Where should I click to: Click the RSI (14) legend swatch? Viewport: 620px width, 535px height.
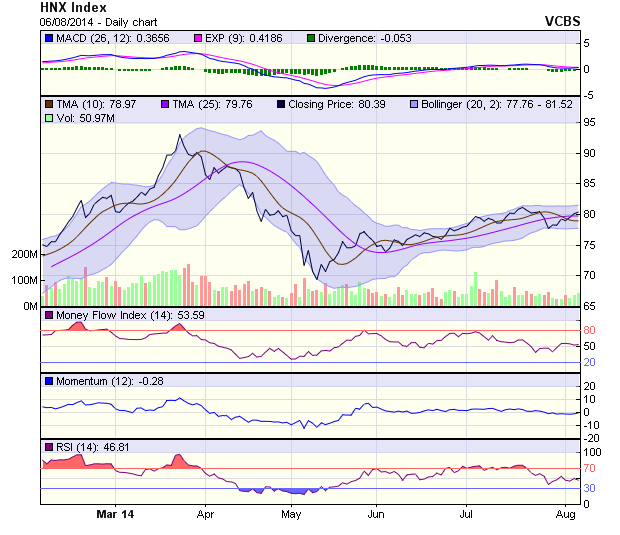tap(48, 446)
